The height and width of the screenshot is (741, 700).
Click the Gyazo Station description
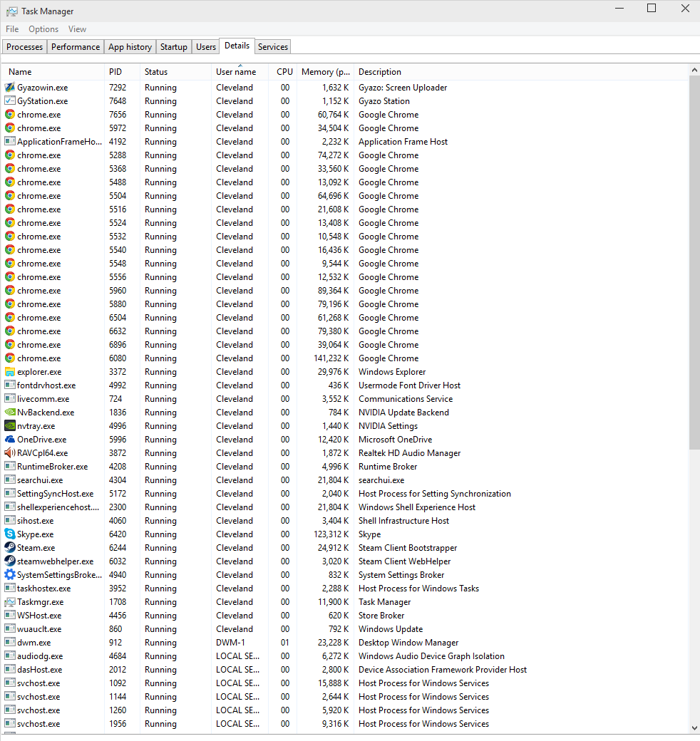[x=384, y=100]
